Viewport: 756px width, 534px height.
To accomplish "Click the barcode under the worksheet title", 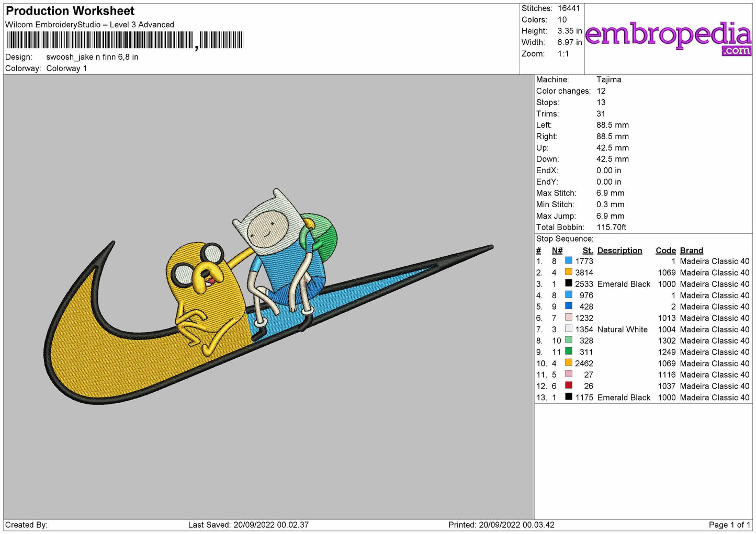I will [125, 40].
